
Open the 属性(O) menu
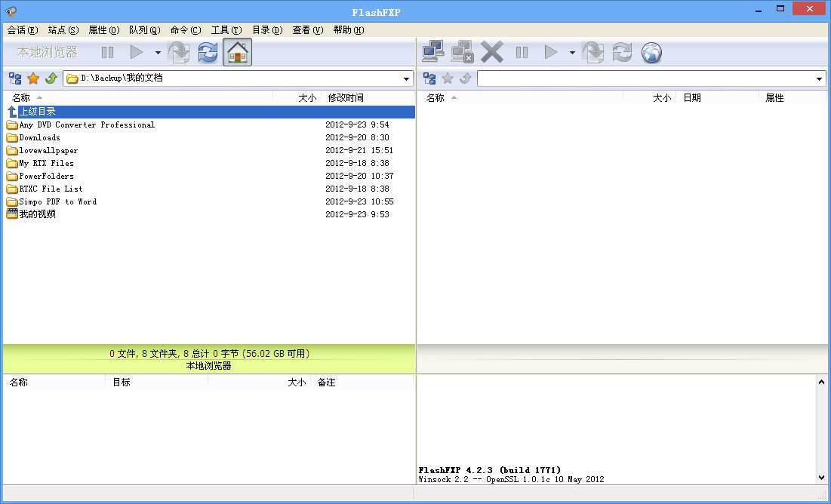[x=104, y=30]
